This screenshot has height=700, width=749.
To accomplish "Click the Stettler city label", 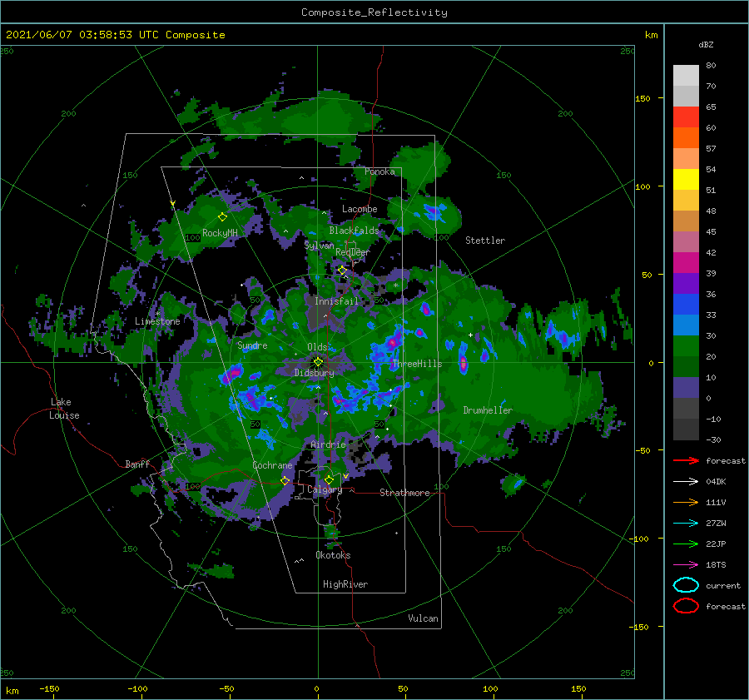I will [x=485, y=241].
